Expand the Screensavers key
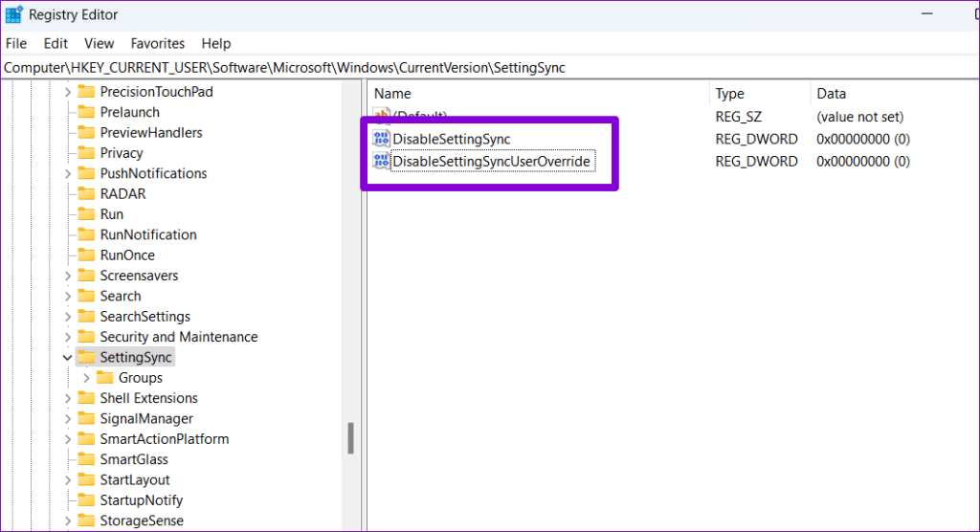 68,276
